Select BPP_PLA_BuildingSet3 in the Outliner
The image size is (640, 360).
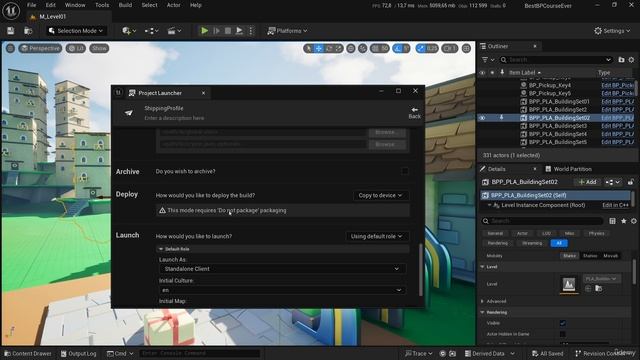pyautogui.click(x=558, y=126)
